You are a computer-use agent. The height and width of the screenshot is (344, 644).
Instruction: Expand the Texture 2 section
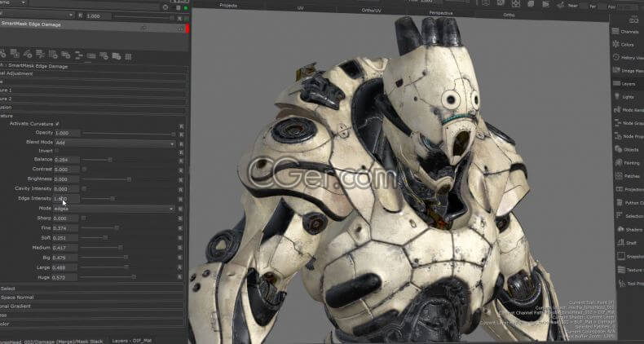[x=94, y=99]
